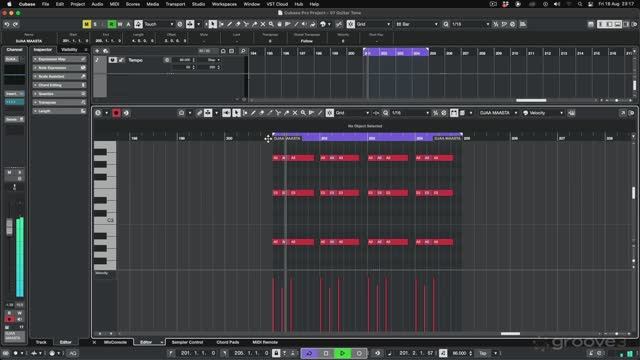Click the Tempo track name
This screenshot has width=640, height=360.
136,60
